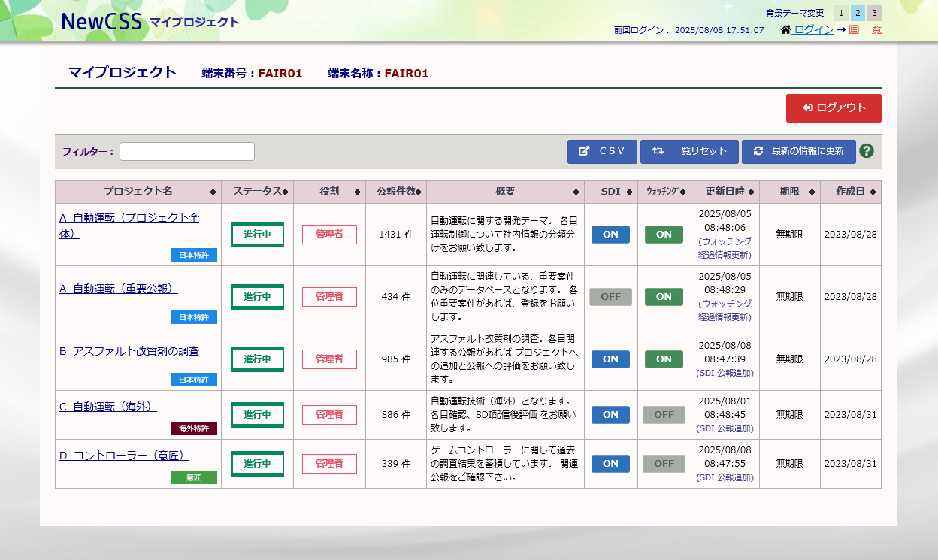Click the 2025/08/01 08:48:45 update time

pos(725,407)
